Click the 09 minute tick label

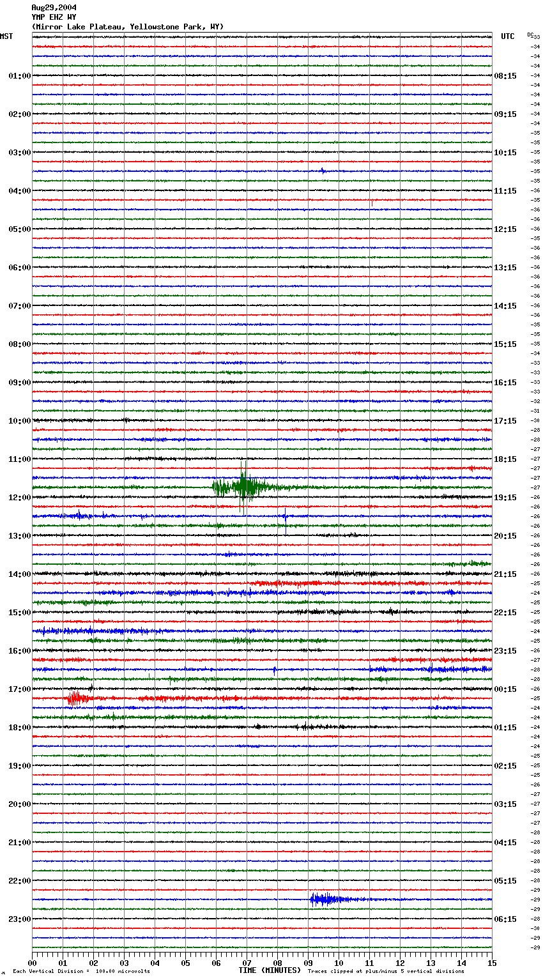click(308, 963)
